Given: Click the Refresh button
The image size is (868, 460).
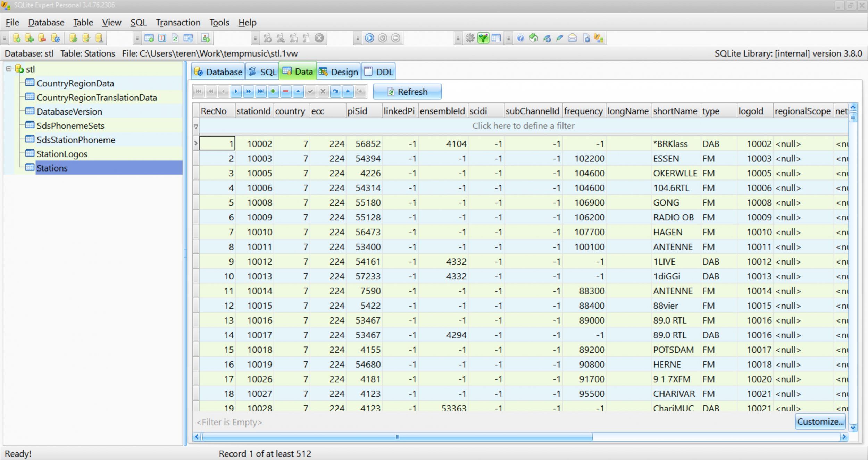Looking at the screenshot, I should click(407, 92).
